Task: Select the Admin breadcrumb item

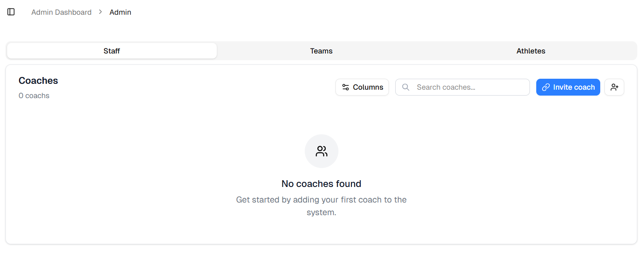Action: pyautogui.click(x=120, y=12)
